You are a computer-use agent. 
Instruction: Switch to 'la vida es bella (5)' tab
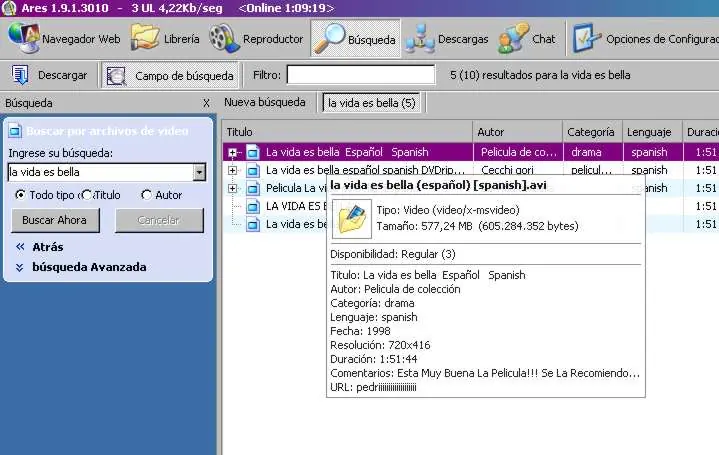371,103
